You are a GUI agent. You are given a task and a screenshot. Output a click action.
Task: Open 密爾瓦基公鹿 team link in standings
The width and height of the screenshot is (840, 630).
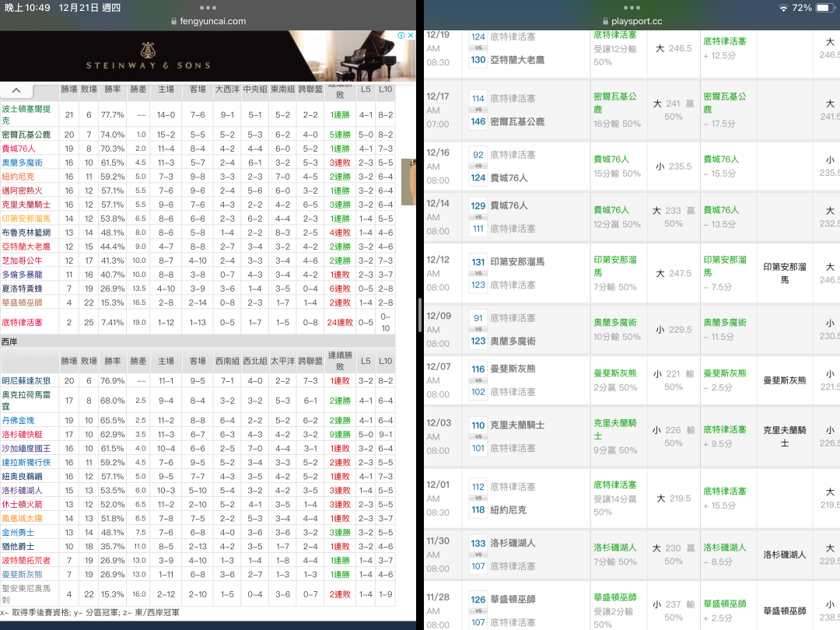[26, 135]
